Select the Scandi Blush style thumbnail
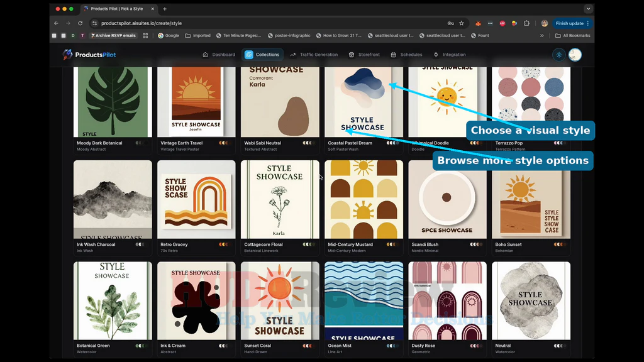The width and height of the screenshot is (644, 362). (x=447, y=199)
